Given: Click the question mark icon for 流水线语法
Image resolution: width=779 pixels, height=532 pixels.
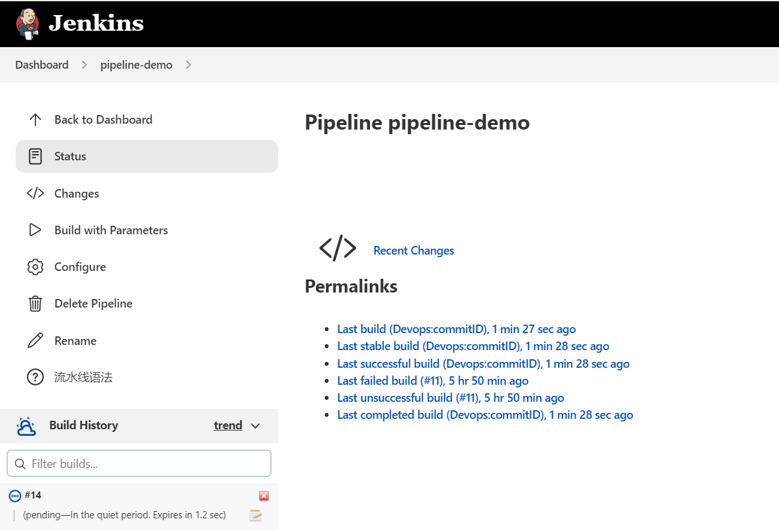Looking at the screenshot, I should (35, 377).
